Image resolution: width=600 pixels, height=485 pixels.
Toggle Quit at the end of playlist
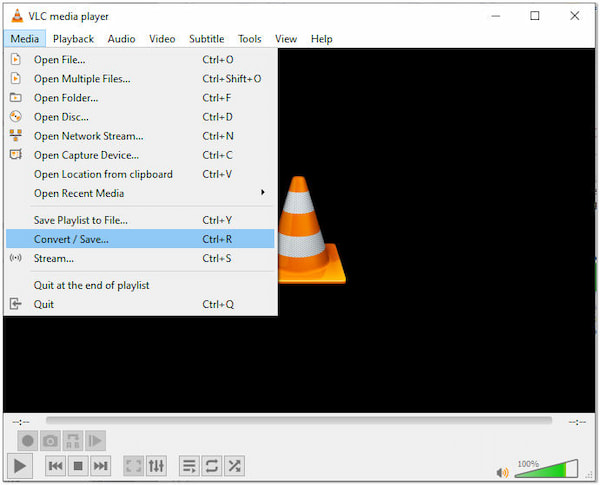click(140, 285)
